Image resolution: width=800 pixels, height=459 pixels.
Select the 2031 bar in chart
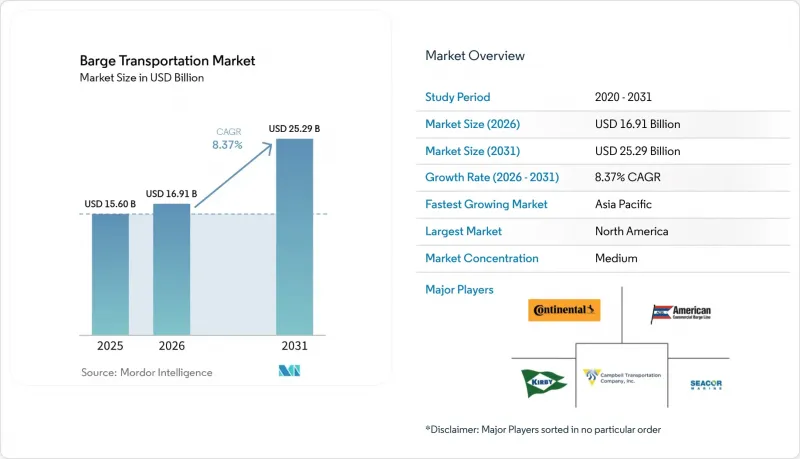tap(294, 237)
